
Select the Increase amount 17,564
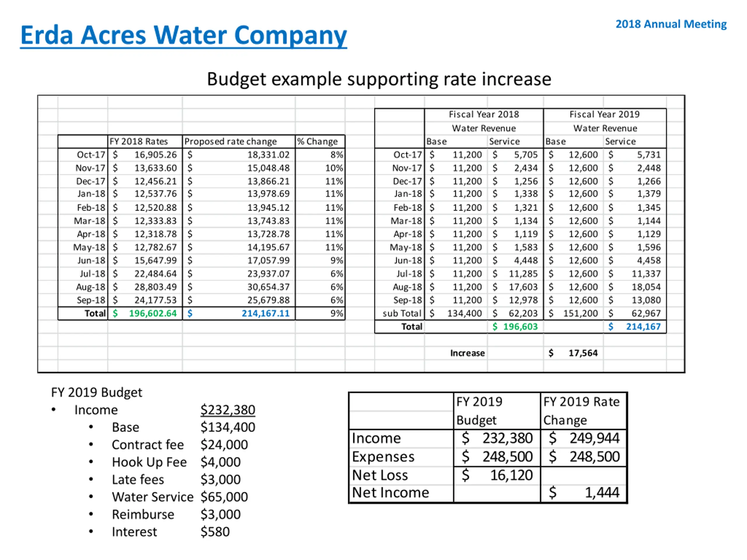(583, 353)
